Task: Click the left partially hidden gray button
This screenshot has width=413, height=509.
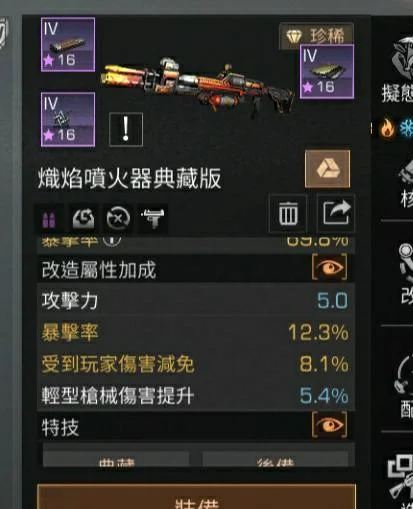Action: [116, 459]
